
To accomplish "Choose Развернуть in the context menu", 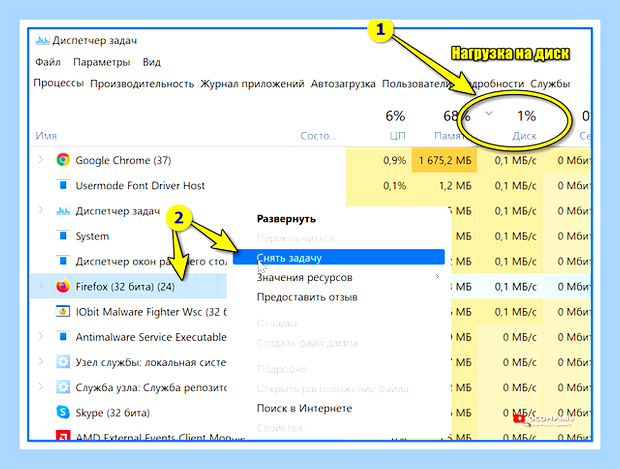I will [x=286, y=219].
